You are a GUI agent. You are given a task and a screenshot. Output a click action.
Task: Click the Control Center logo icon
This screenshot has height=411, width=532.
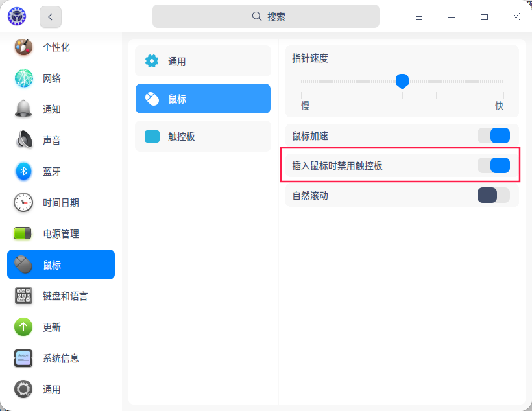pos(17,16)
